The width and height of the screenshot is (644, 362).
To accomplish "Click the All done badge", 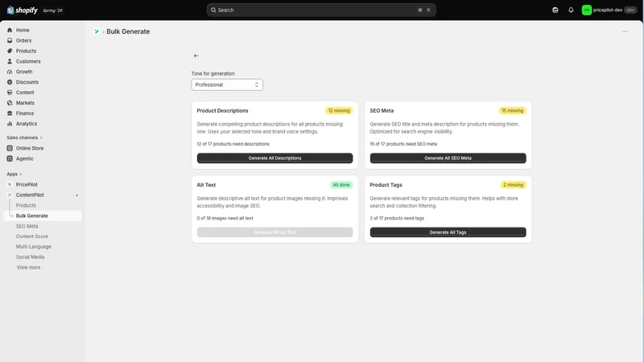I will (341, 185).
